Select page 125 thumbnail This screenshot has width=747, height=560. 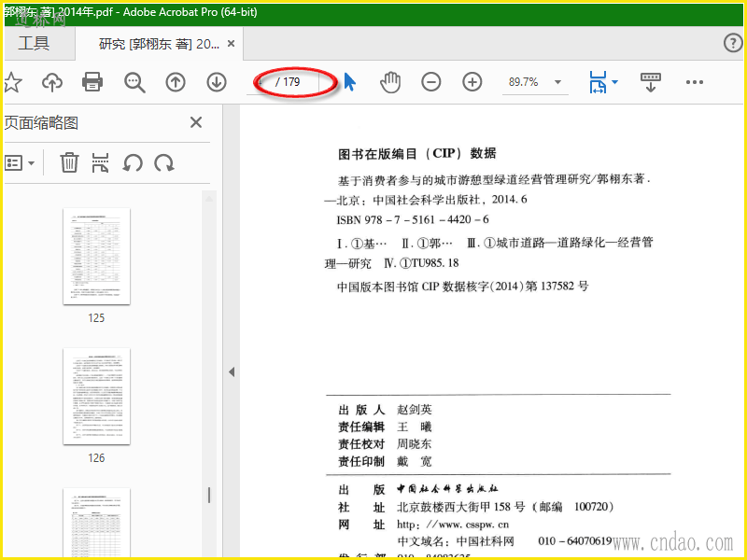(97, 256)
